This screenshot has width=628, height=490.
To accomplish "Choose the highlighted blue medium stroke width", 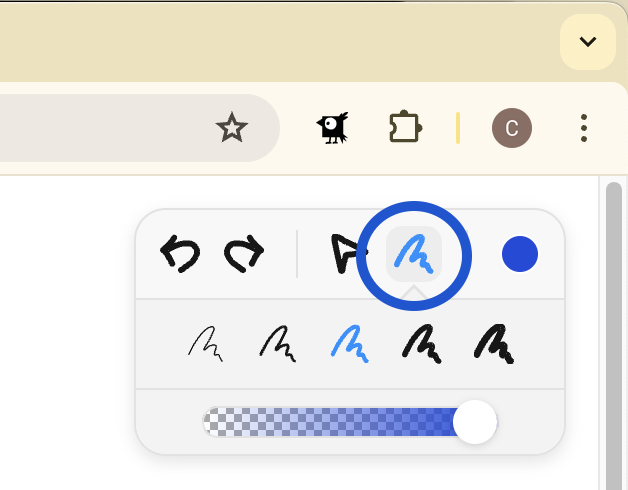I will point(350,344).
